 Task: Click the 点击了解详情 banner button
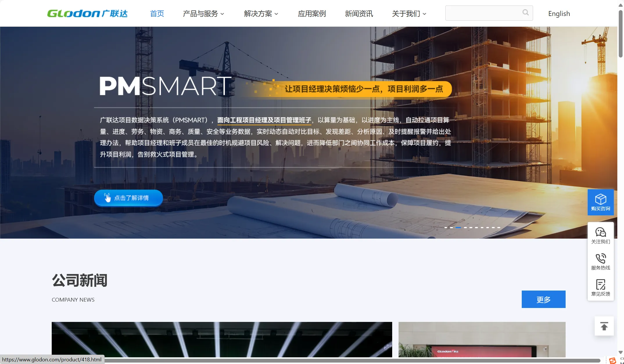point(128,198)
